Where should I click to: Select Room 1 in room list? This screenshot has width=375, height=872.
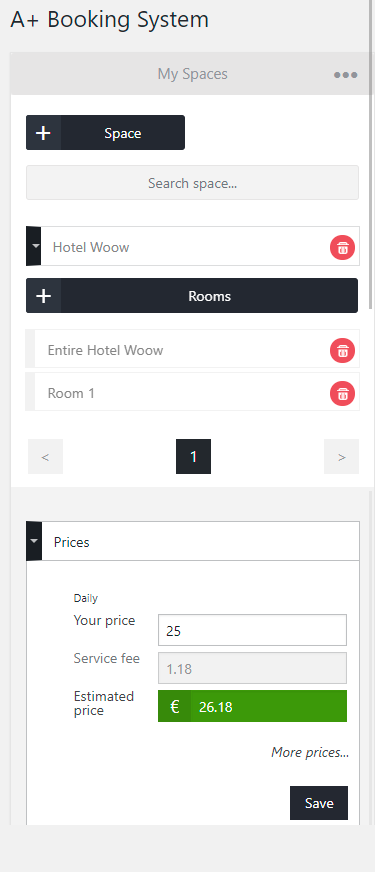point(192,392)
